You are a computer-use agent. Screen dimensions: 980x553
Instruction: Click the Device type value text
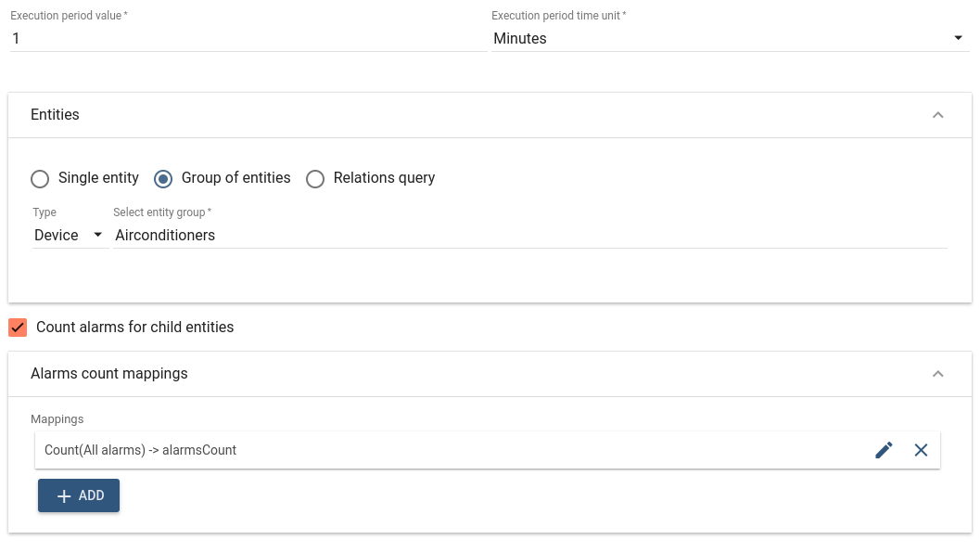(x=57, y=236)
